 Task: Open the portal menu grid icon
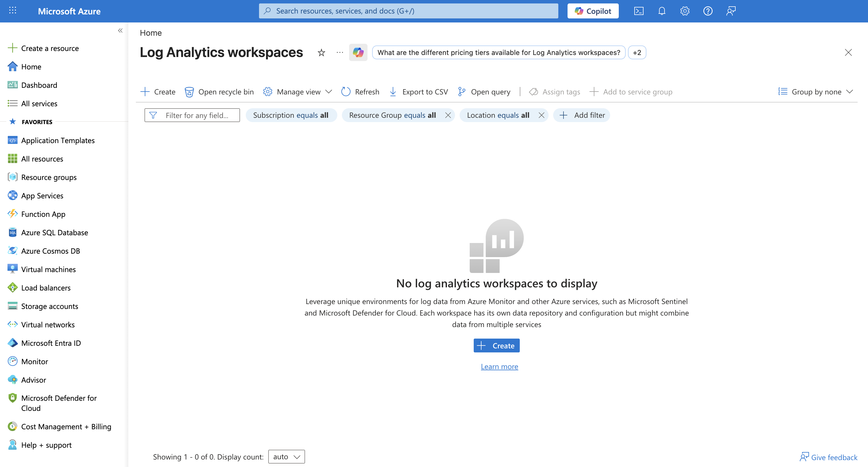pos(12,11)
